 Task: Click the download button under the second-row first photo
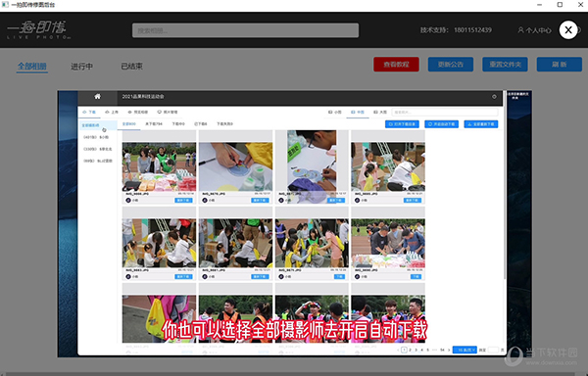tap(184, 277)
